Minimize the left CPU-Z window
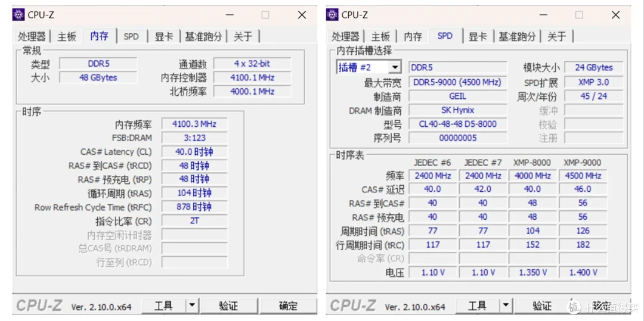The height and width of the screenshot is (321, 644). pos(230,15)
